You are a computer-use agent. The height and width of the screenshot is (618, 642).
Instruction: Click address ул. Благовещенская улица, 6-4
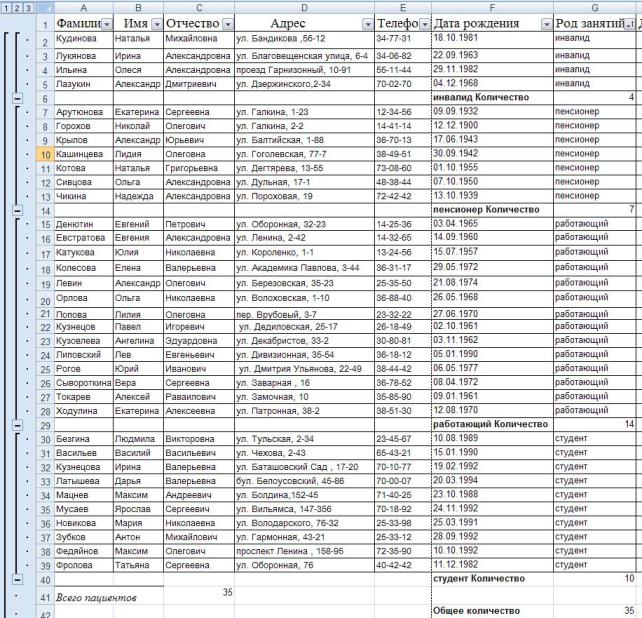coord(302,56)
